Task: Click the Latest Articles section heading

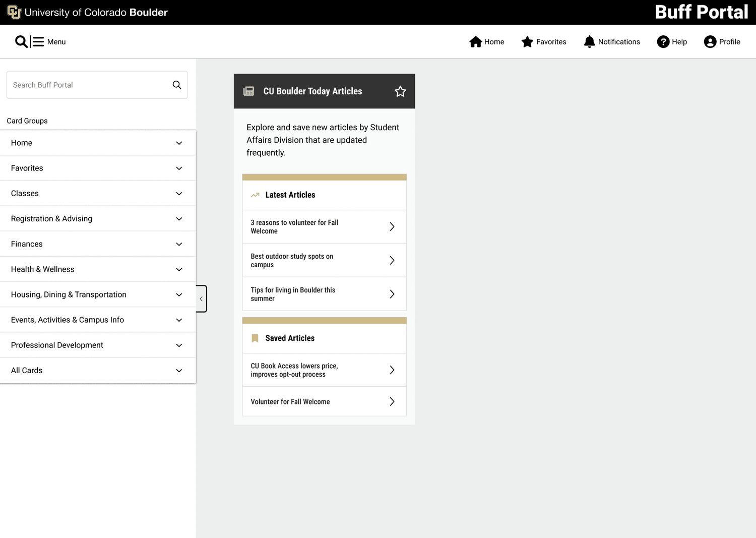Action: tap(290, 195)
